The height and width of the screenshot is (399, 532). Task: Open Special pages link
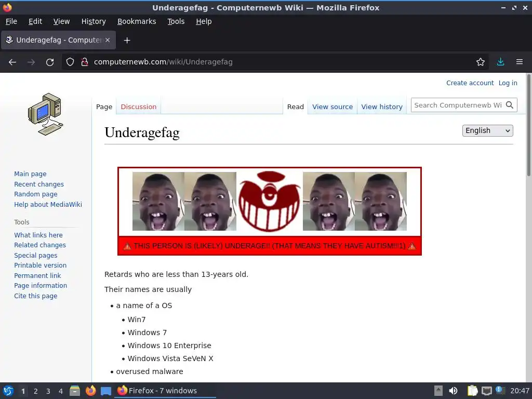click(36, 256)
